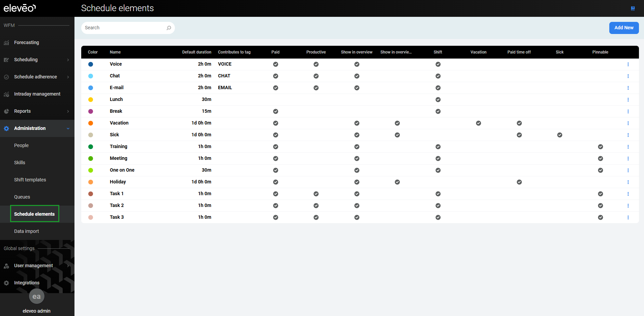Click the Productive checkmark in the Chat row
The image size is (644, 316).
(x=316, y=76)
